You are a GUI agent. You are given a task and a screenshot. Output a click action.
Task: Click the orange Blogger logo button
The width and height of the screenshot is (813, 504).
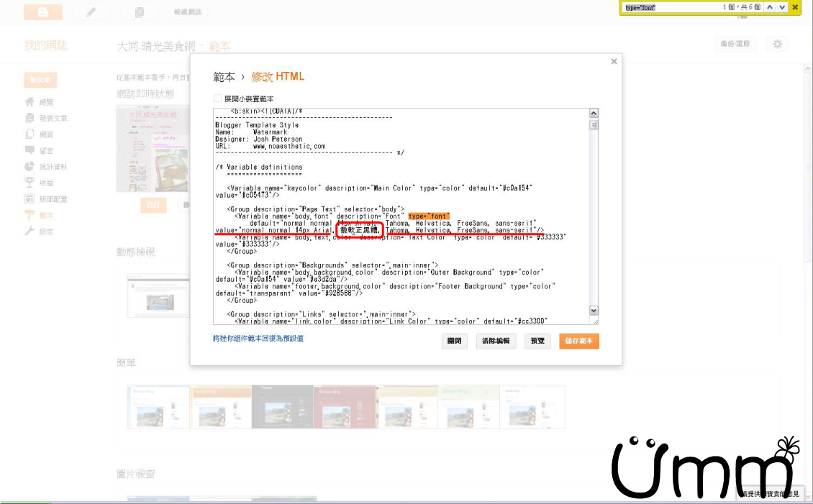[x=43, y=12]
